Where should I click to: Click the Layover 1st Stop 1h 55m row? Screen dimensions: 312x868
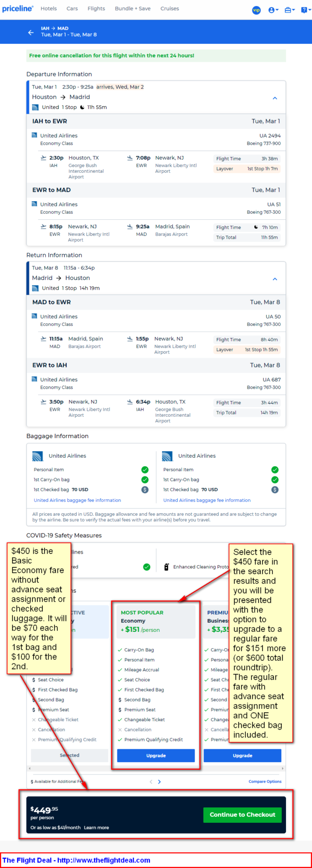pyautogui.click(x=247, y=349)
